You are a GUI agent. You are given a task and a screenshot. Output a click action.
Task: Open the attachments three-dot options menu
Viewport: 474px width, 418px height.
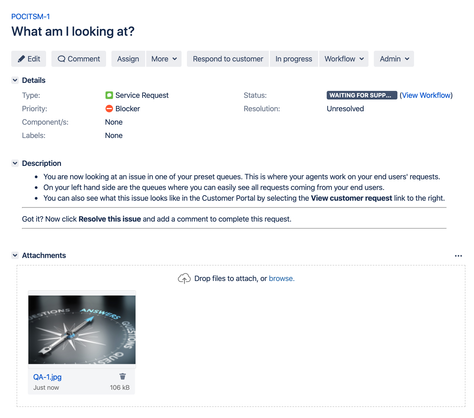tap(458, 256)
